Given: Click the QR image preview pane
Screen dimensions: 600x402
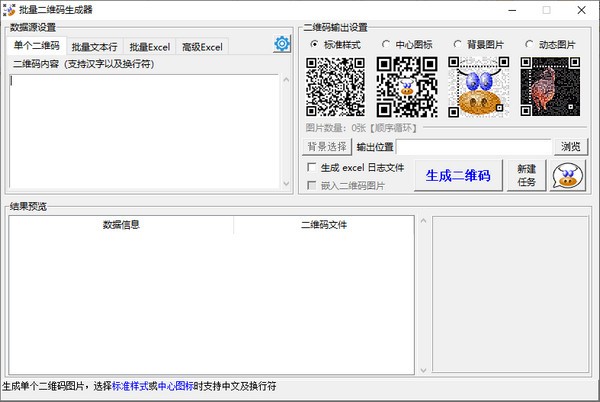Looking at the screenshot, I should click(x=510, y=294).
